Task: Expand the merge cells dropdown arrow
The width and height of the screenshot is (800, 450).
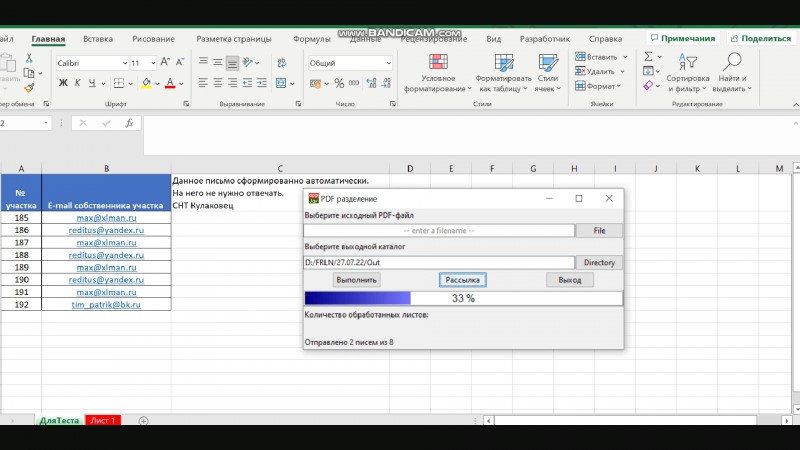Action: (x=292, y=83)
